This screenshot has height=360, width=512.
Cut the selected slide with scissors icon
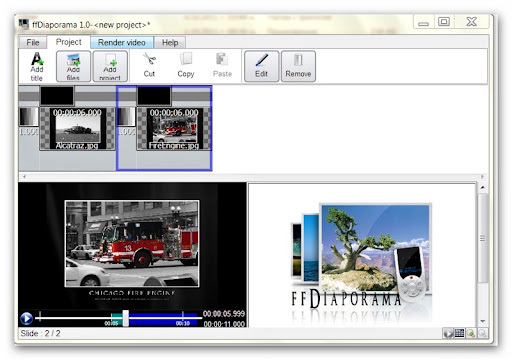pos(149,66)
